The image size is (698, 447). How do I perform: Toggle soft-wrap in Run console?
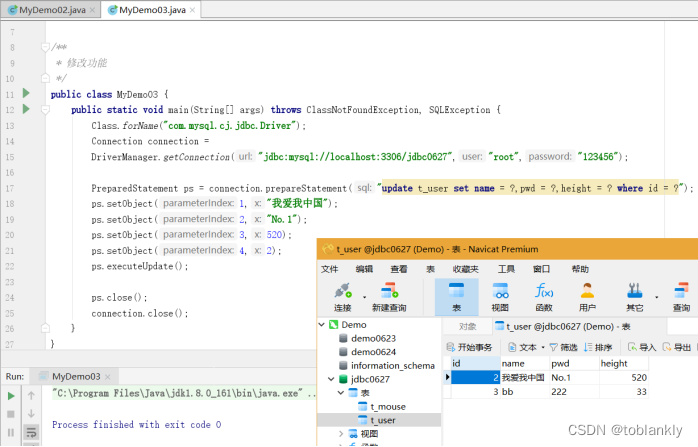[31, 432]
